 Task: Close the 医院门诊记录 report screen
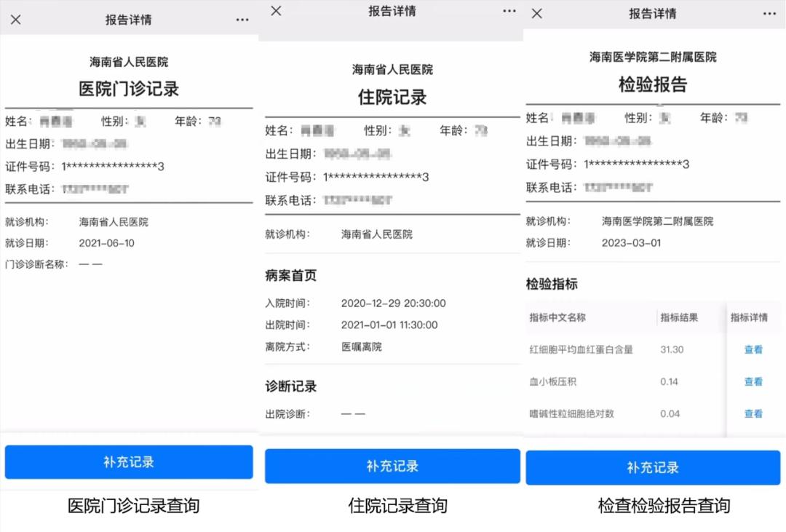16,20
